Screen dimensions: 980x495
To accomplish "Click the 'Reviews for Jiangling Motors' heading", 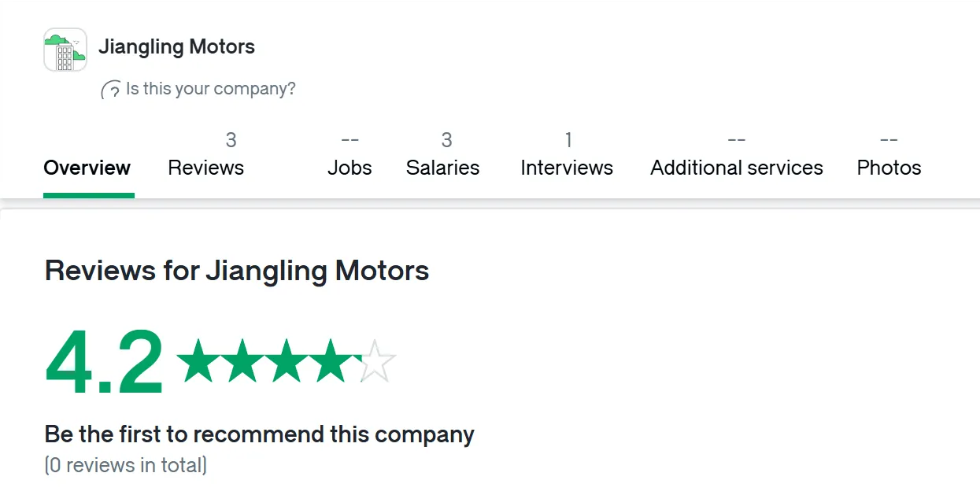I will [x=237, y=271].
